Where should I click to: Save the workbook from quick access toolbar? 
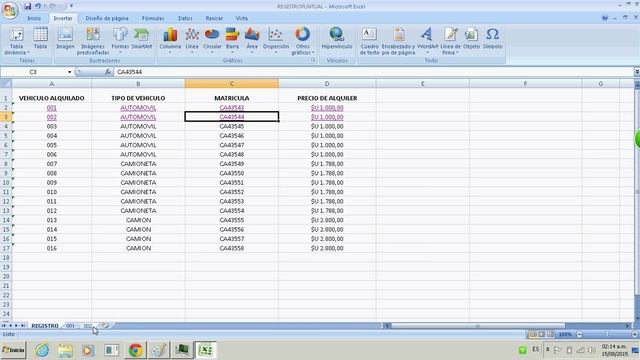click(x=27, y=6)
